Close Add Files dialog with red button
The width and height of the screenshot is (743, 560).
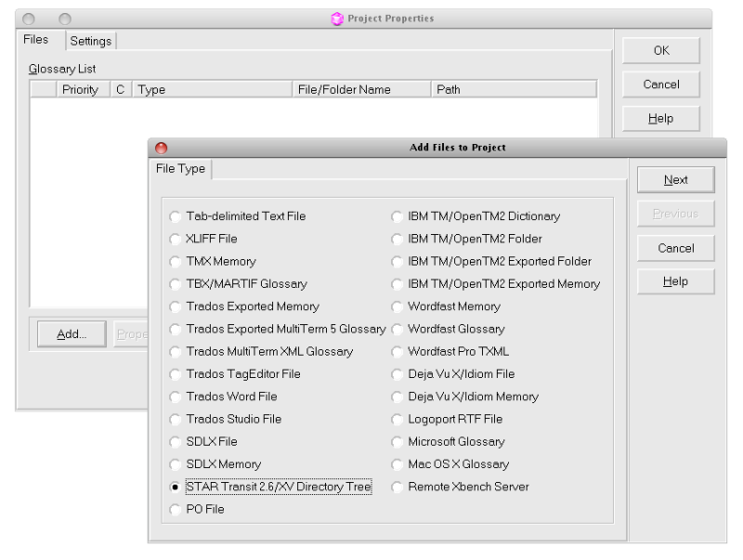coord(161,148)
